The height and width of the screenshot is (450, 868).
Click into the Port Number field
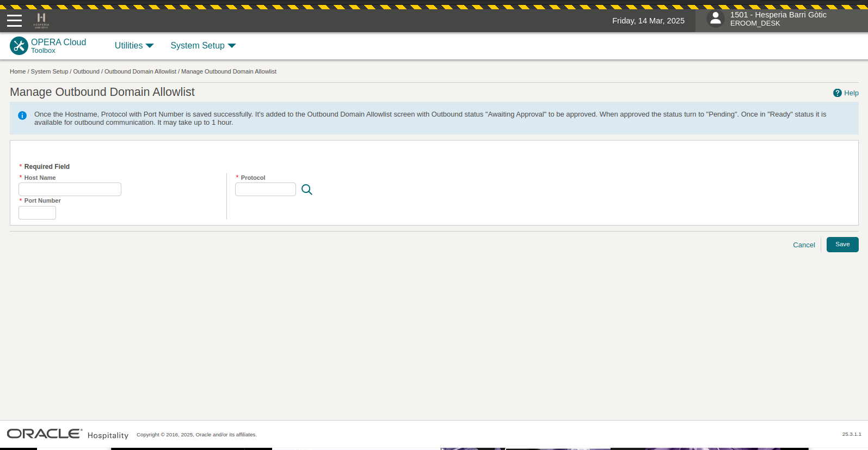pos(37,213)
